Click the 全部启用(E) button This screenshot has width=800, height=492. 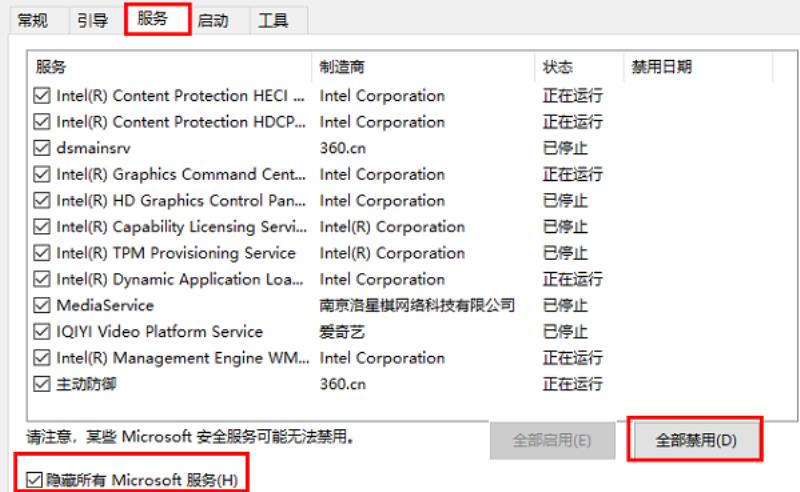552,440
